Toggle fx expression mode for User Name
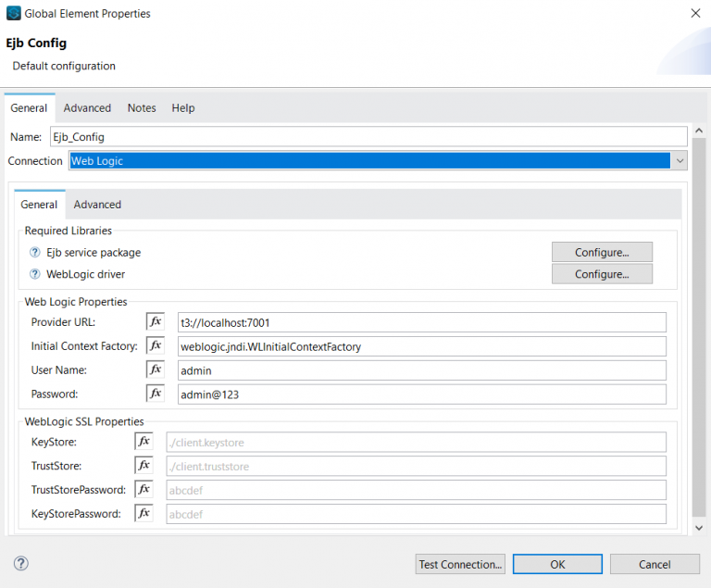 click(x=156, y=369)
